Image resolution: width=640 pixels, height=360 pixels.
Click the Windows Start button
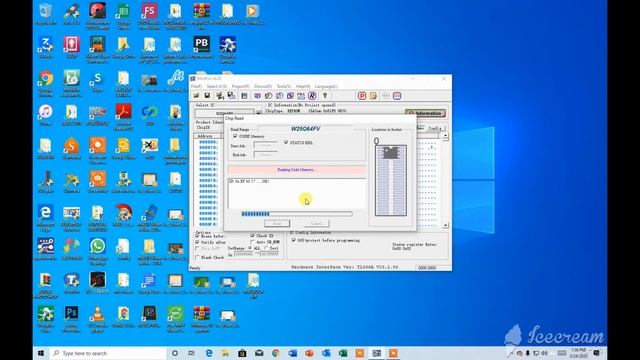pos(41,353)
